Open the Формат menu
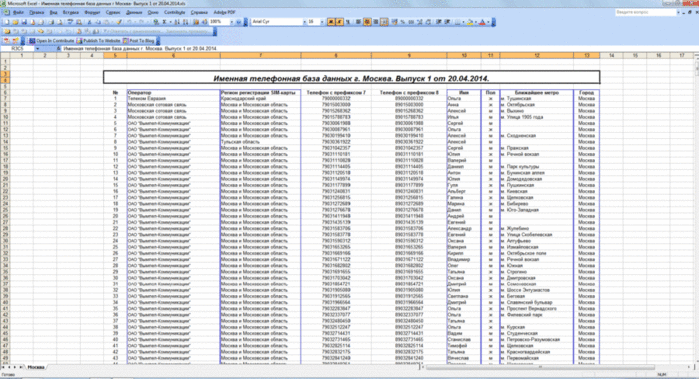 (92, 12)
